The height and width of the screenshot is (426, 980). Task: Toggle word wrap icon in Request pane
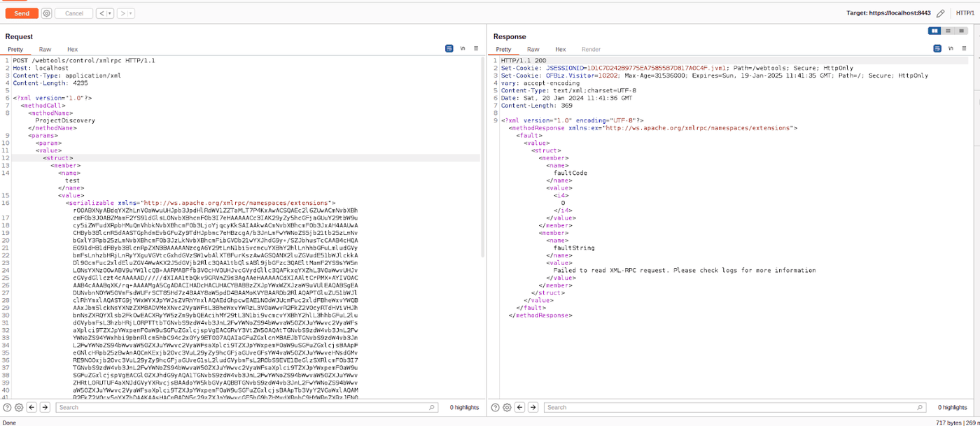[449, 49]
